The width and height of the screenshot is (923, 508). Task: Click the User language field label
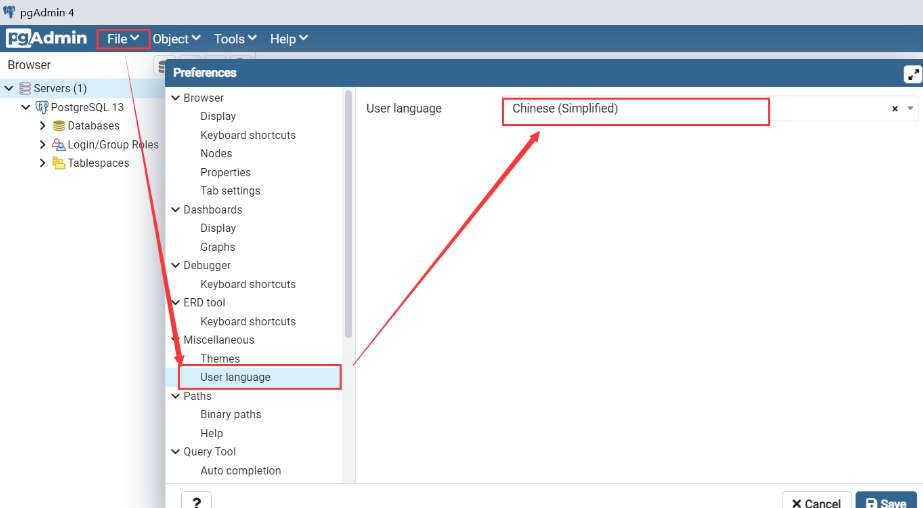click(x=404, y=109)
